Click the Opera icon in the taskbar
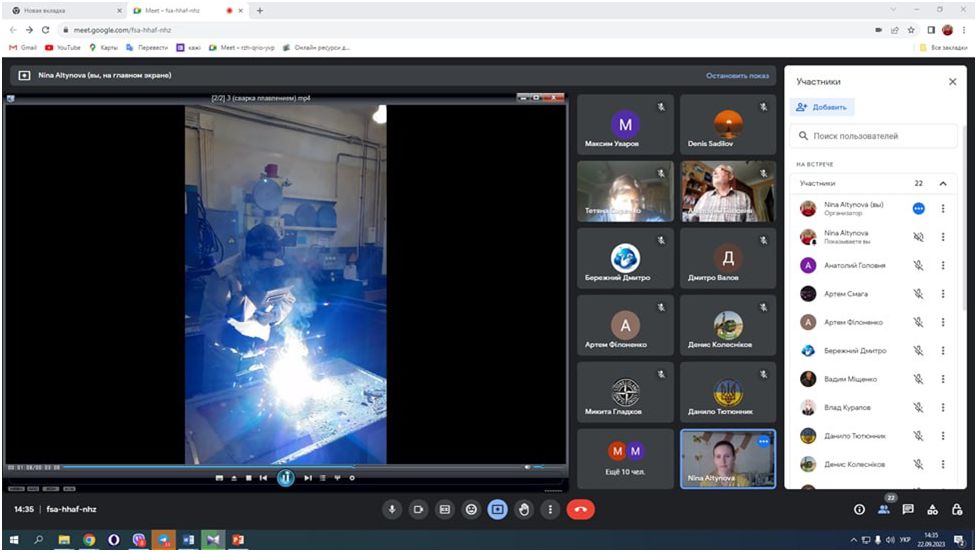977x552 pixels. (113, 540)
